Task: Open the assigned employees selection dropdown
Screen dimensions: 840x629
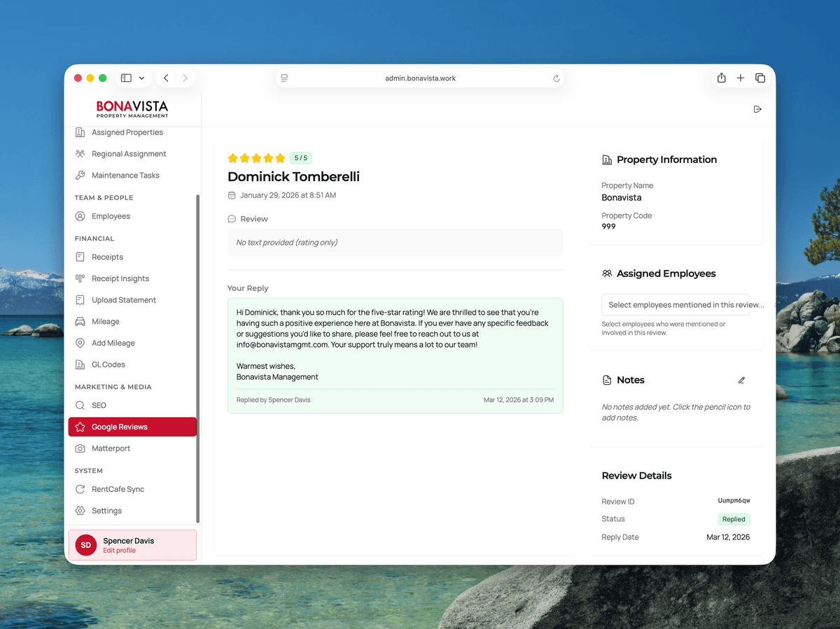Action: pyautogui.click(x=675, y=304)
